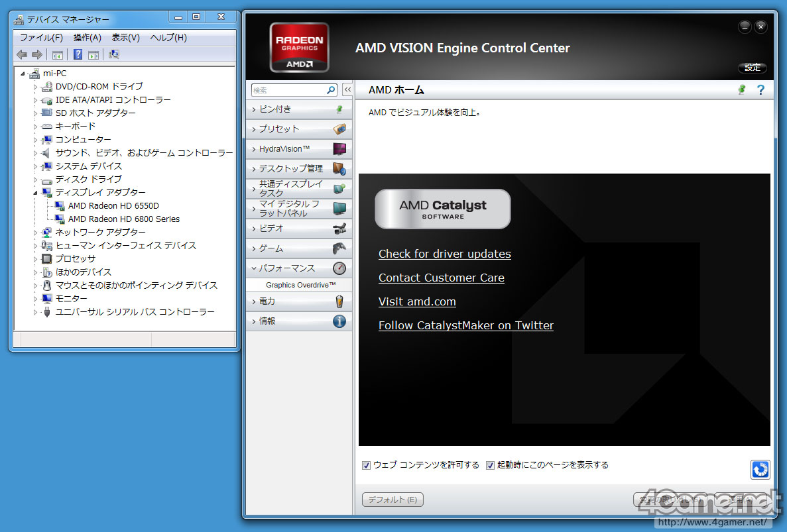Image resolution: width=787 pixels, height=532 pixels.
Task: Select the キーボード tree row
Action: tap(75, 127)
